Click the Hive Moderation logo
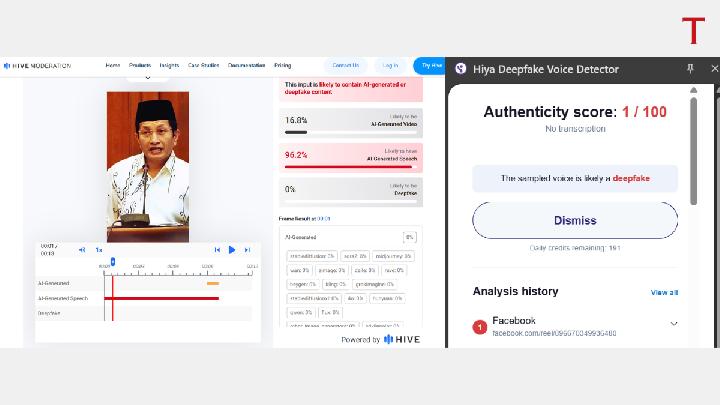The width and height of the screenshot is (720, 405). point(37,66)
